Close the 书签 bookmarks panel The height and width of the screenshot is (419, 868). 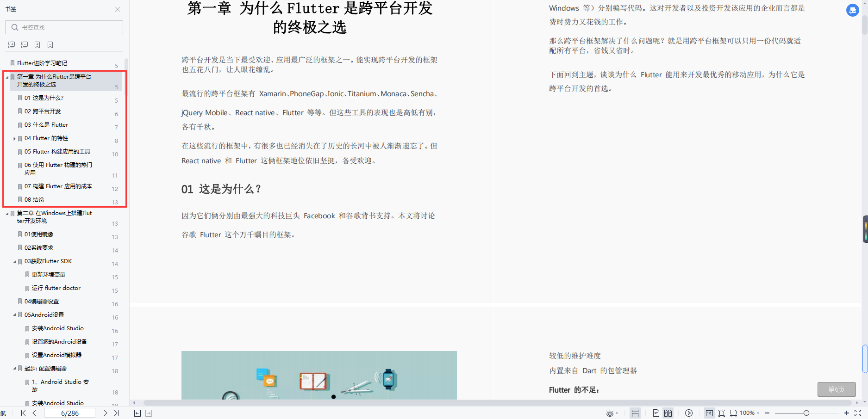pos(118,9)
